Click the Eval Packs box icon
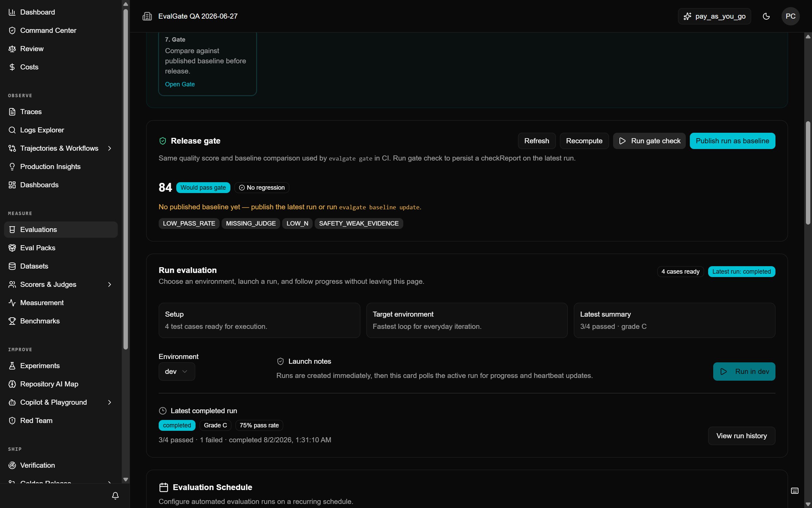Screen dimensions: 812x508 point(12,248)
